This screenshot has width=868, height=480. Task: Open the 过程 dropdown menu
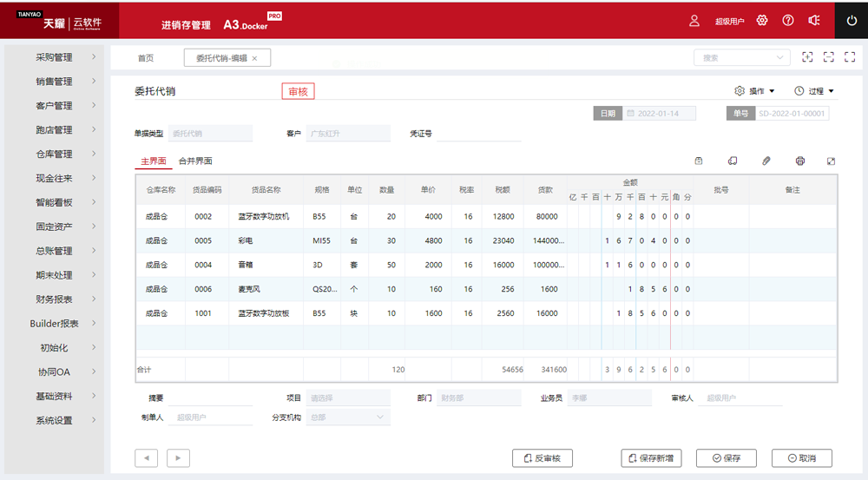click(x=814, y=91)
